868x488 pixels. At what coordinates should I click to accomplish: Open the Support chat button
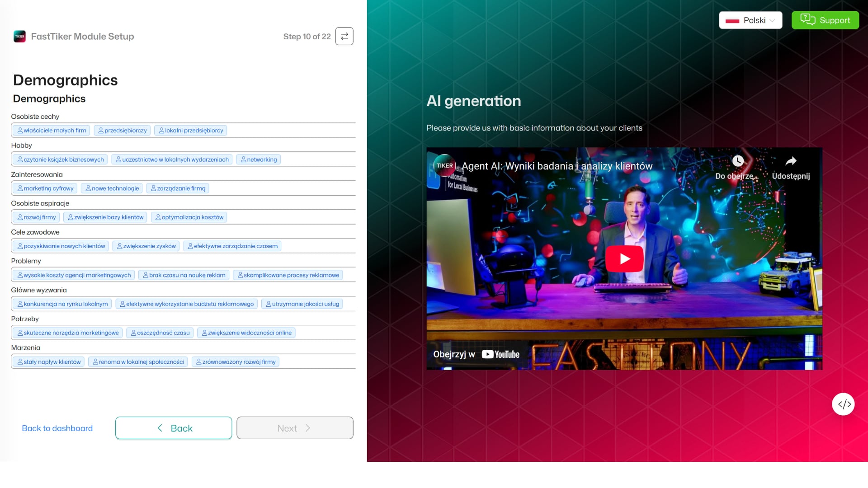coord(825,20)
